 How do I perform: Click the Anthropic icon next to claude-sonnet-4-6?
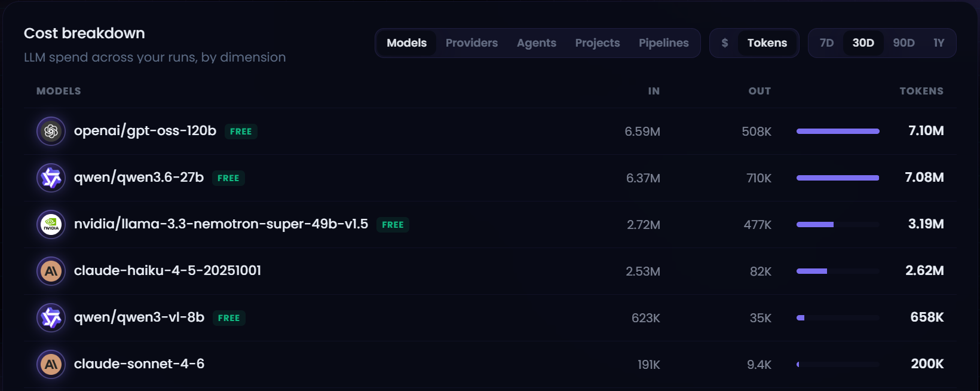(51, 364)
